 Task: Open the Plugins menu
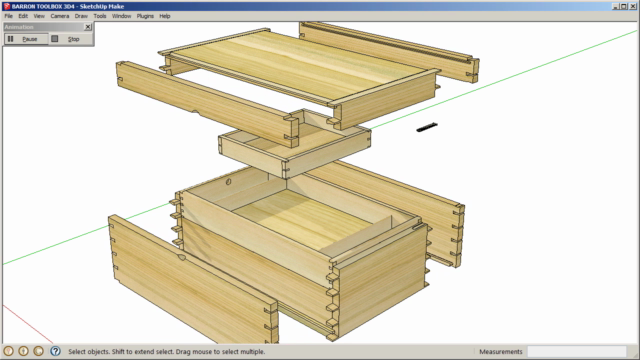pos(145,16)
